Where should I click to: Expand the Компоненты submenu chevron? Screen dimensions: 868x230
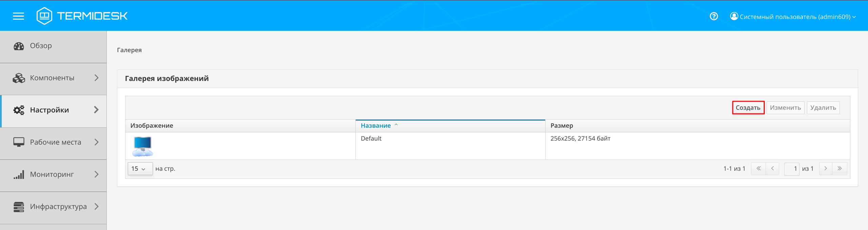click(x=97, y=78)
